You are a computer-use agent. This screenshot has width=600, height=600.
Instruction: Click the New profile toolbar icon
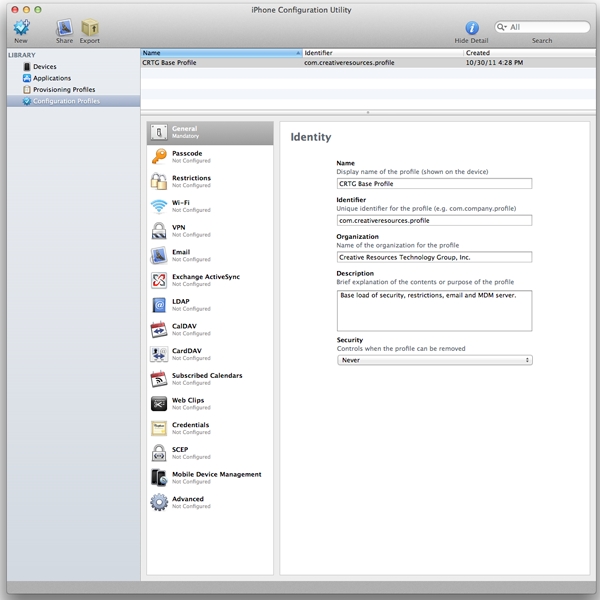[21, 27]
